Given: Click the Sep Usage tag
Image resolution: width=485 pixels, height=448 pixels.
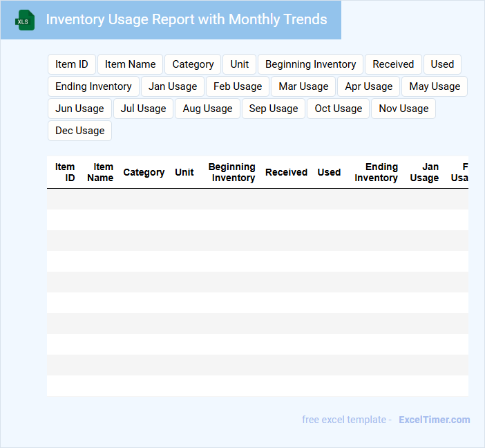Looking at the screenshot, I should [x=273, y=109].
